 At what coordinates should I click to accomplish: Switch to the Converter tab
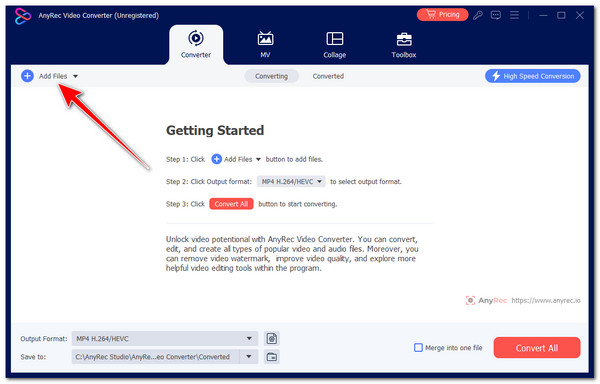tap(196, 44)
